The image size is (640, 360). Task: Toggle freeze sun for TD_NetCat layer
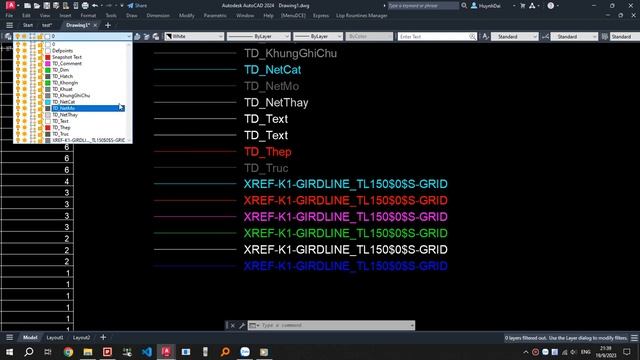click(25, 102)
